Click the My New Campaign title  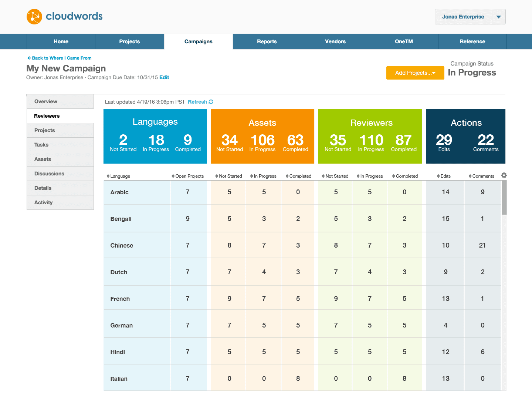(x=66, y=68)
